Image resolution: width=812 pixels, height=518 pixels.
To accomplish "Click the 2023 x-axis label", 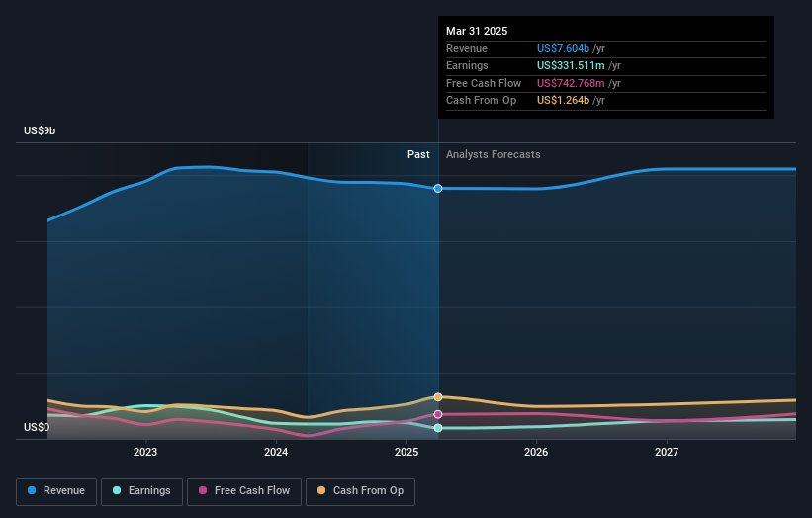I will 145,453.
